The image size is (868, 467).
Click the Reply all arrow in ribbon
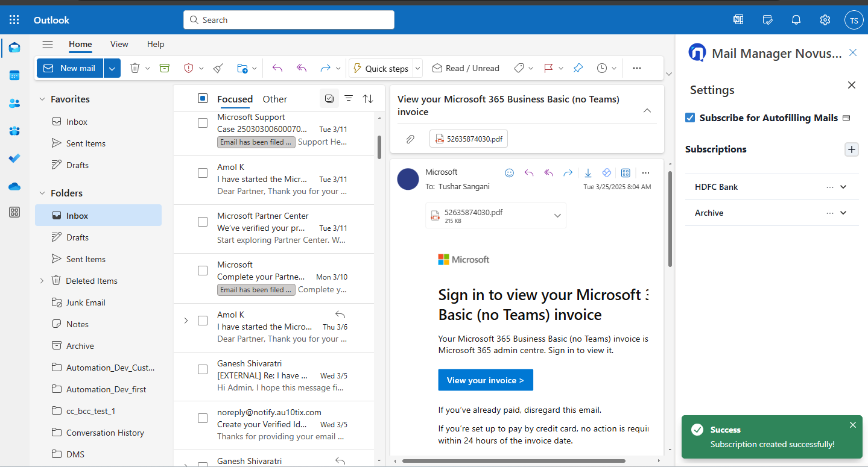pyautogui.click(x=302, y=68)
